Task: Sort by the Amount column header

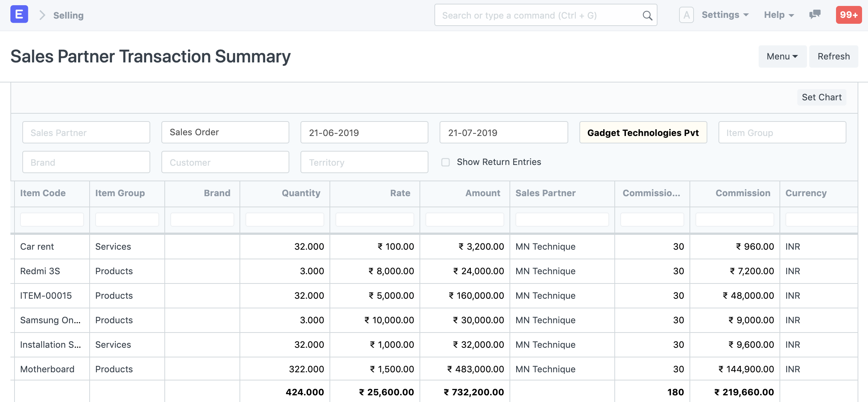Action: [482, 193]
